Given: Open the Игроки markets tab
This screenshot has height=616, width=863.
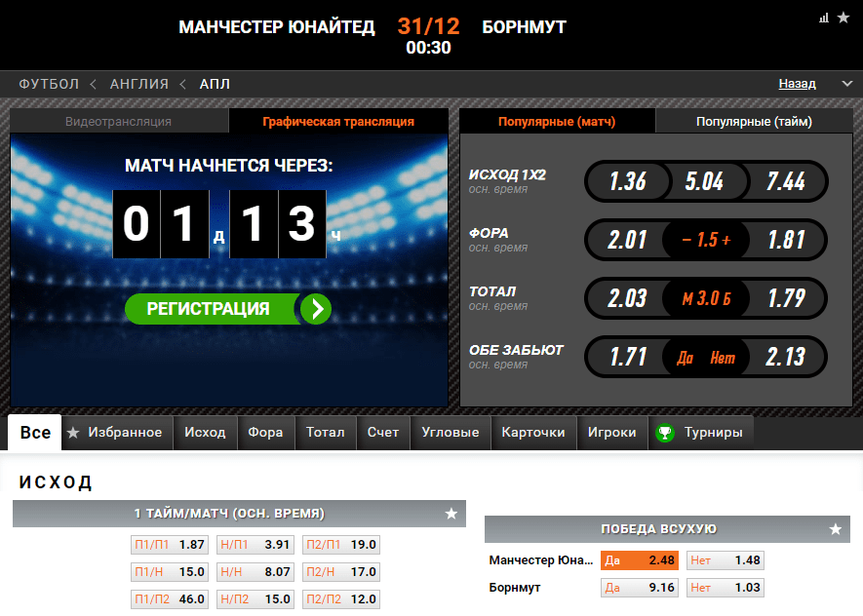Looking at the screenshot, I should tap(612, 433).
